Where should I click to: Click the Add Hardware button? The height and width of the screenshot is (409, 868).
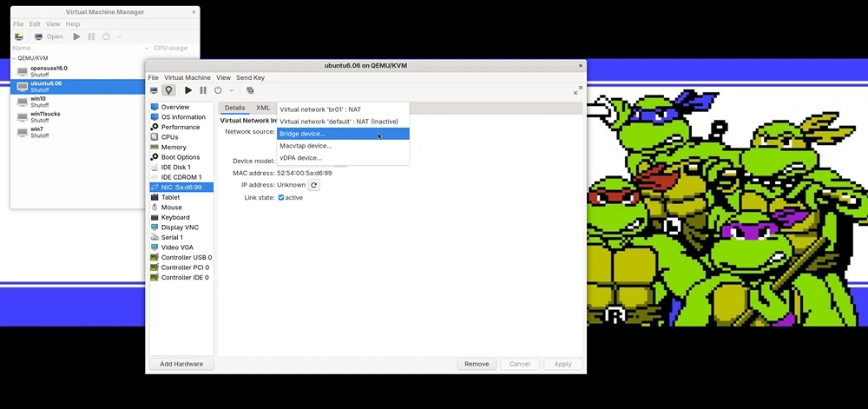coord(181,364)
